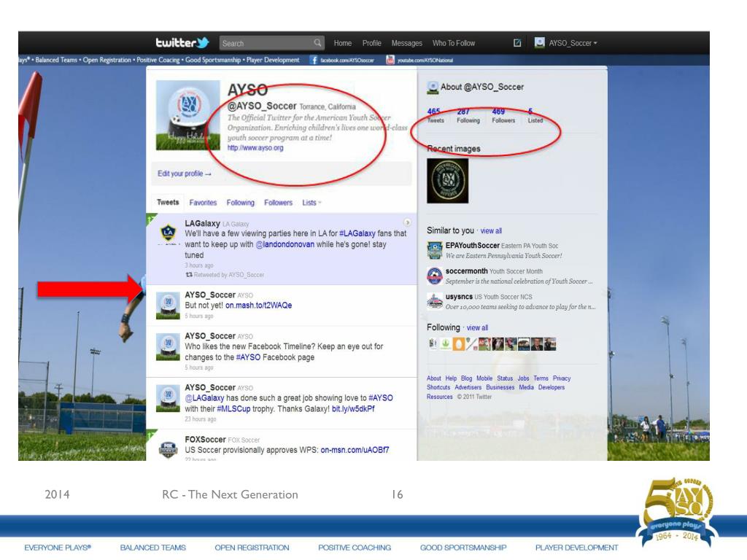Open the recent image thumbnail
The image size is (747, 560).
coord(447,181)
